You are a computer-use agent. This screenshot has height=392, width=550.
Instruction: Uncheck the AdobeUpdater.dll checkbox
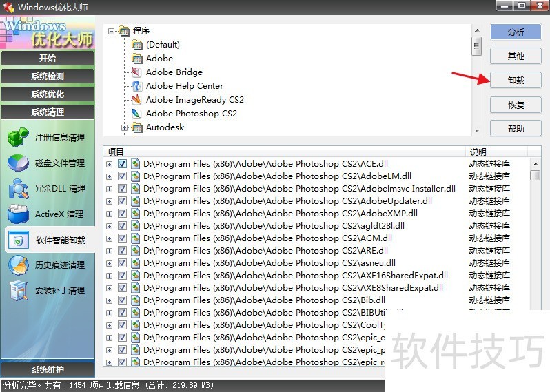pos(122,201)
